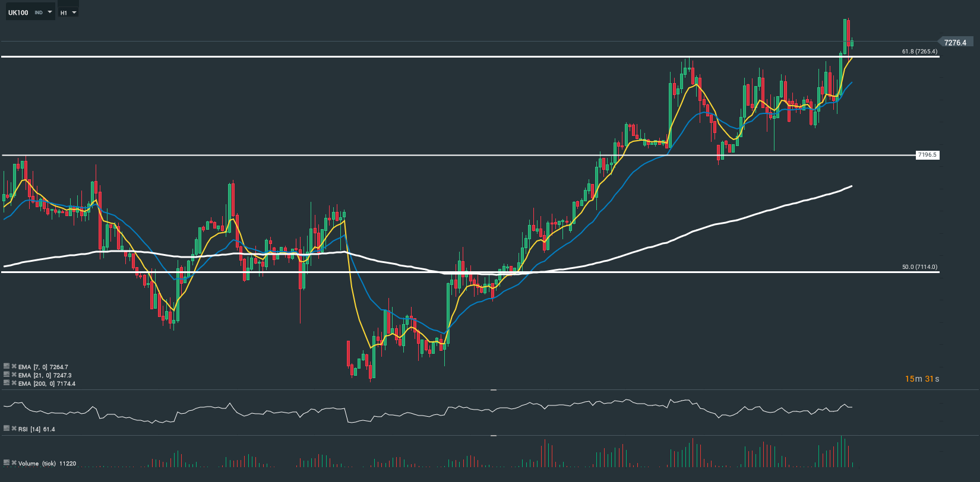Remove the EMA 21 indicator with X
Screen dimensions: 980x482
coord(14,375)
